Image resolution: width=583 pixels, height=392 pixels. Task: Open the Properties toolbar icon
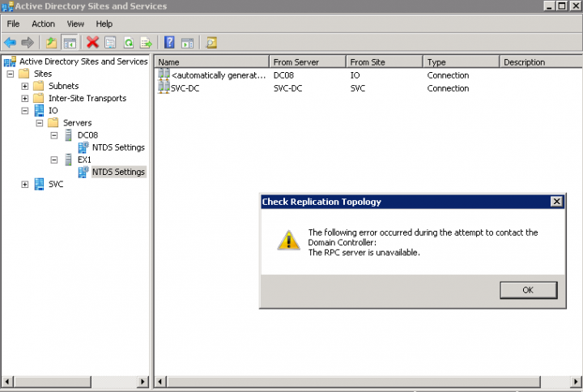tap(110, 43)
